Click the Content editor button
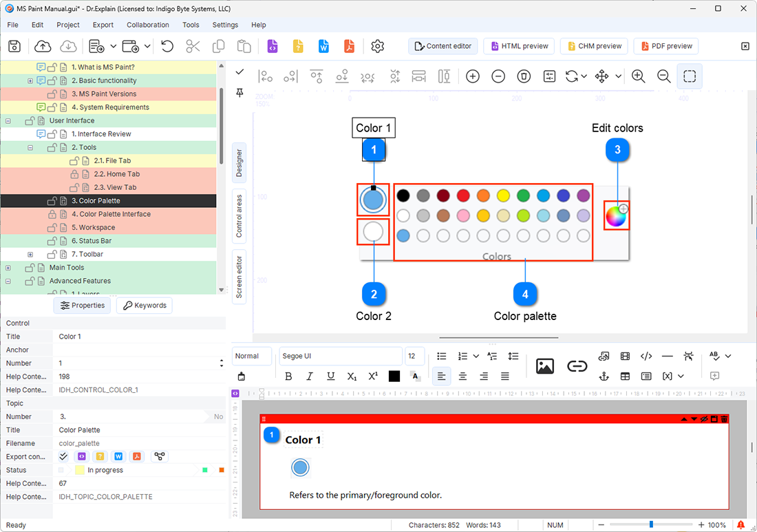757x532 pixels. (x=443, y=46)
